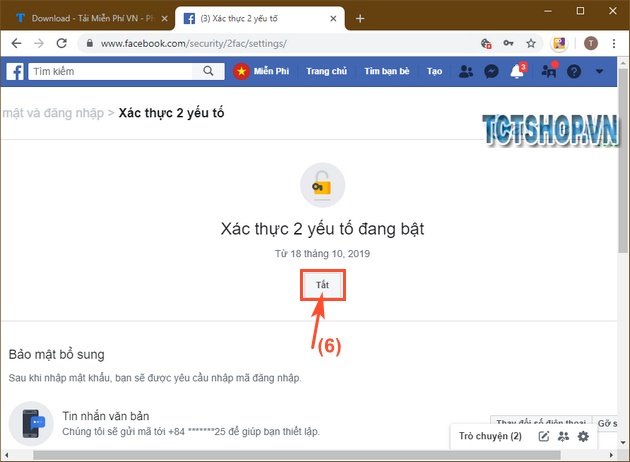This screenshot has height=462, width=630.
Task: Click the Tắt button
Action: tap(322, 285)
